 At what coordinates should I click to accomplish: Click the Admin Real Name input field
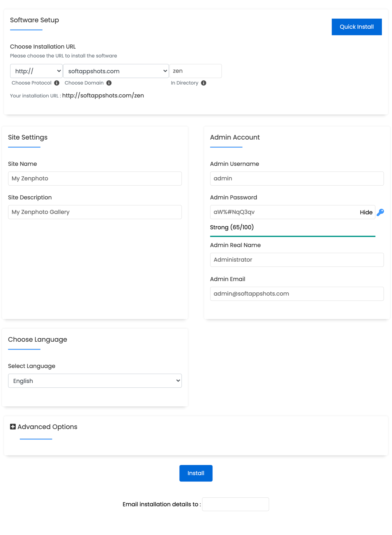click(x=297, y=260)
